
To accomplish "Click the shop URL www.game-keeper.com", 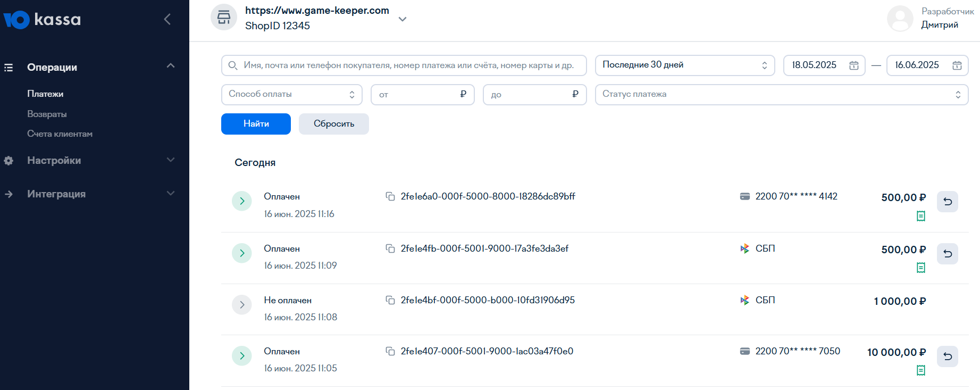I will click(317, 11).
